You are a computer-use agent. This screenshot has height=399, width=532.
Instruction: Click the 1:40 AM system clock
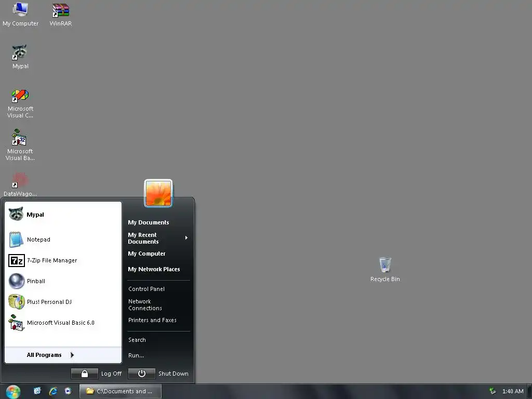[513, 391]
